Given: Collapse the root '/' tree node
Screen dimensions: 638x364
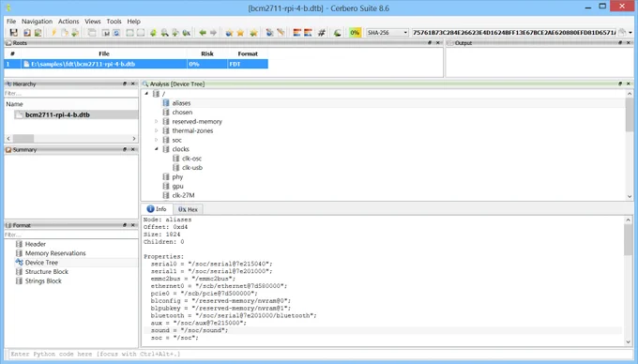Looking at the screenshot, I should coord(147,94).
